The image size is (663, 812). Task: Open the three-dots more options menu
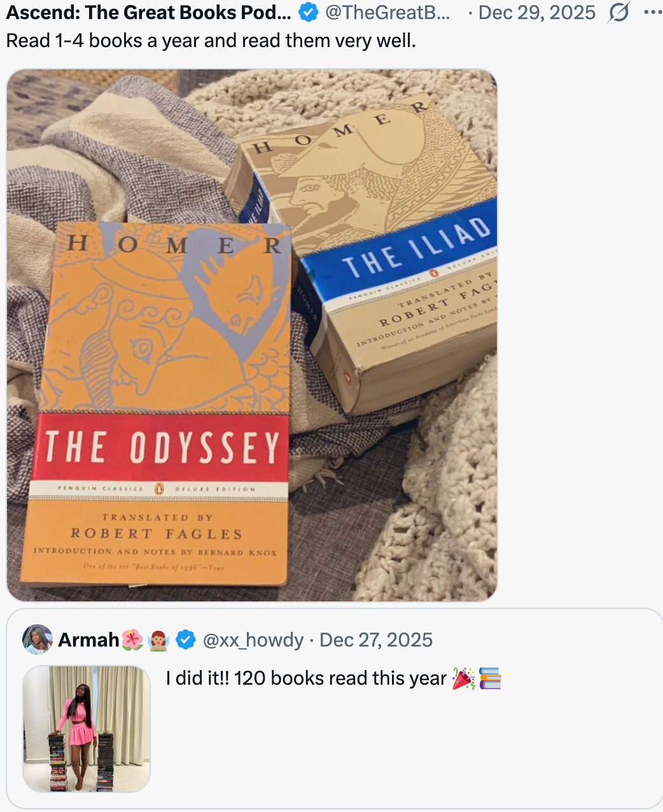(x=653, y=12)
